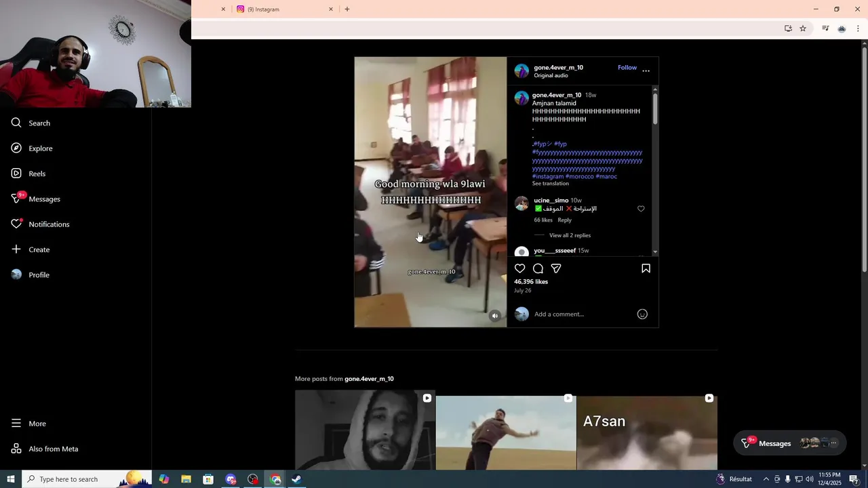This screenshot has width=868, height=488.
Task: Open the Chrome profile avatar
Action: click(842, 28)
